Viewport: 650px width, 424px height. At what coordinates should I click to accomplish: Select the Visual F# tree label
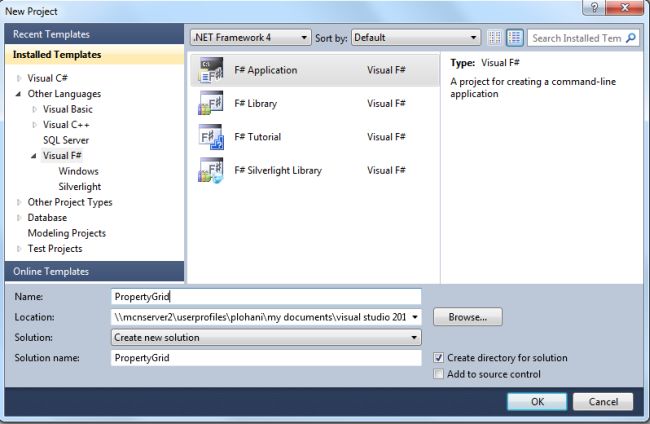pyautogui.click(x=62, y=155)
